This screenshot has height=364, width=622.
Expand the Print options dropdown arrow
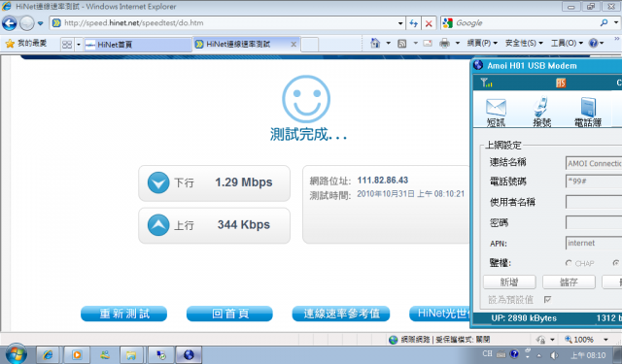tap(457, 43)
